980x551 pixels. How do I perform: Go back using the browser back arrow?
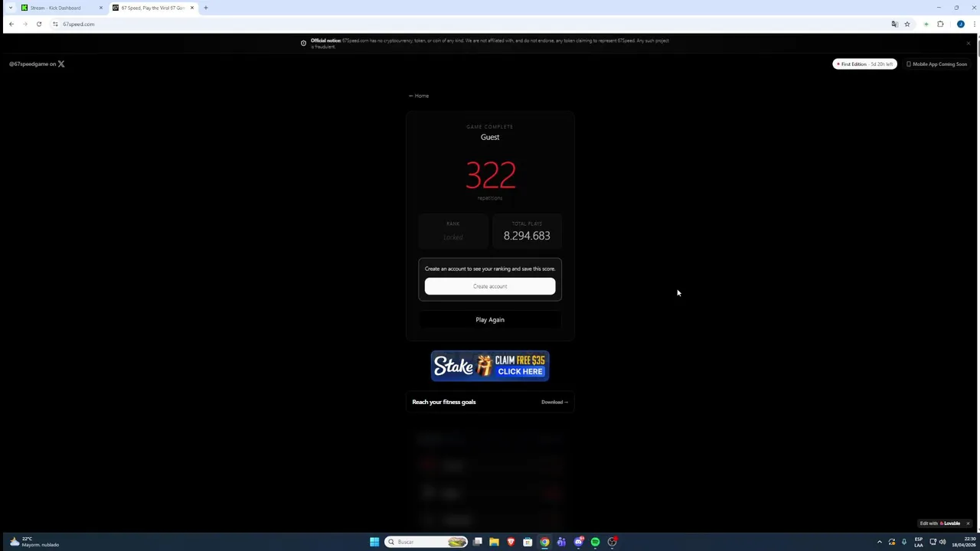tap(11, 24)
